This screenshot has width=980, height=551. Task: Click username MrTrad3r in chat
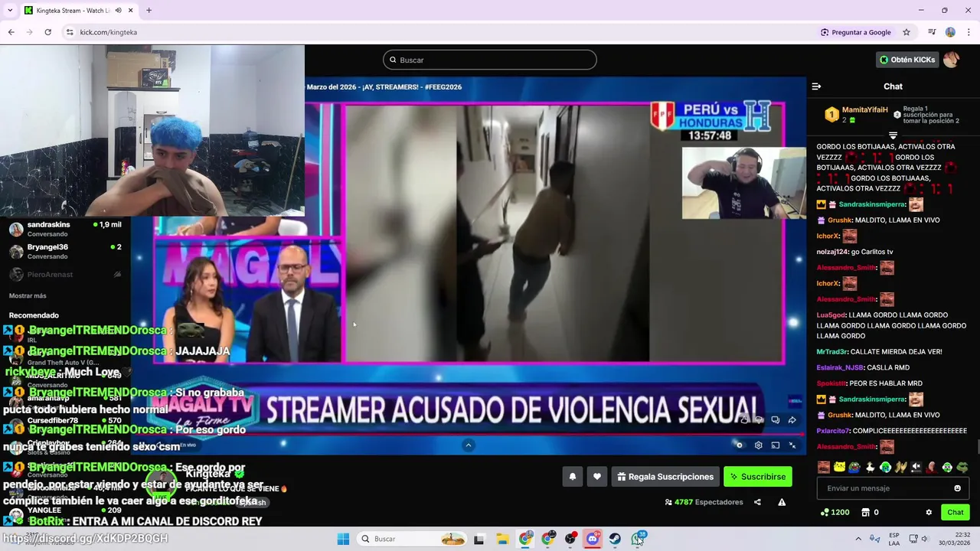[831, 352]
